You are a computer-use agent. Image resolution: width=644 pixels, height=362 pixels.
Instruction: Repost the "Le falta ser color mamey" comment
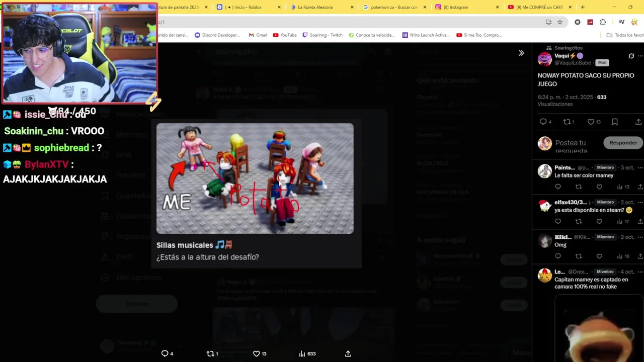coord(579,187)
